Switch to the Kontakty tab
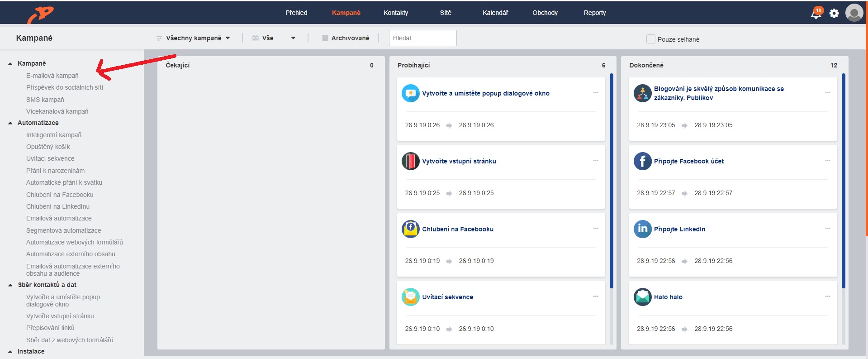 click(x=396, y=13)
